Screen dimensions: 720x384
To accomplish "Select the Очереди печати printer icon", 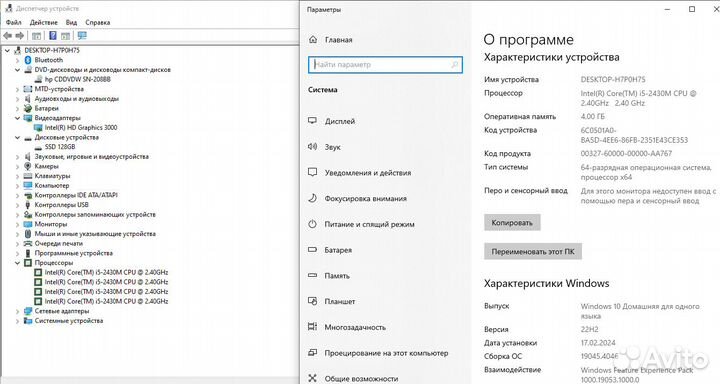I will pyautogui.click(x=28, y=243).
